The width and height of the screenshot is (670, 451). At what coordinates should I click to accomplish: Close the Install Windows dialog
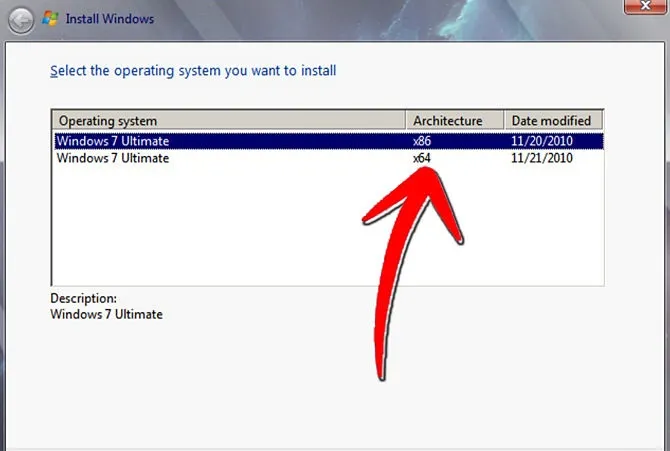click(x=645, y=6)
